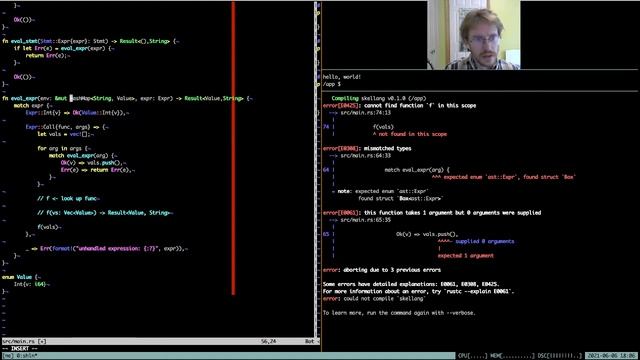The image size is (640, 360).
Task: Click the MEM meter in tmux status bar
Action: tap(512, 356)
